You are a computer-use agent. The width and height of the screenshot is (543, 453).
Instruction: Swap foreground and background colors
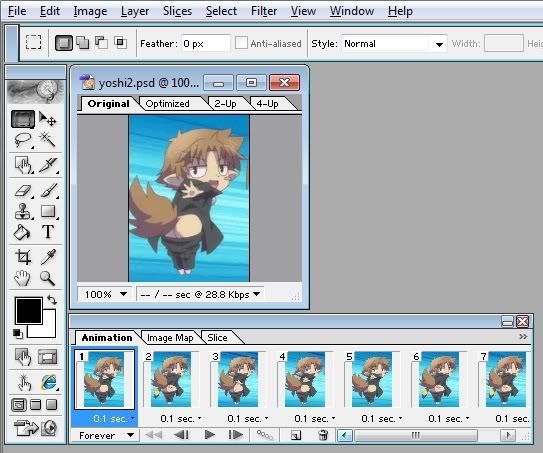pos(52,300)
